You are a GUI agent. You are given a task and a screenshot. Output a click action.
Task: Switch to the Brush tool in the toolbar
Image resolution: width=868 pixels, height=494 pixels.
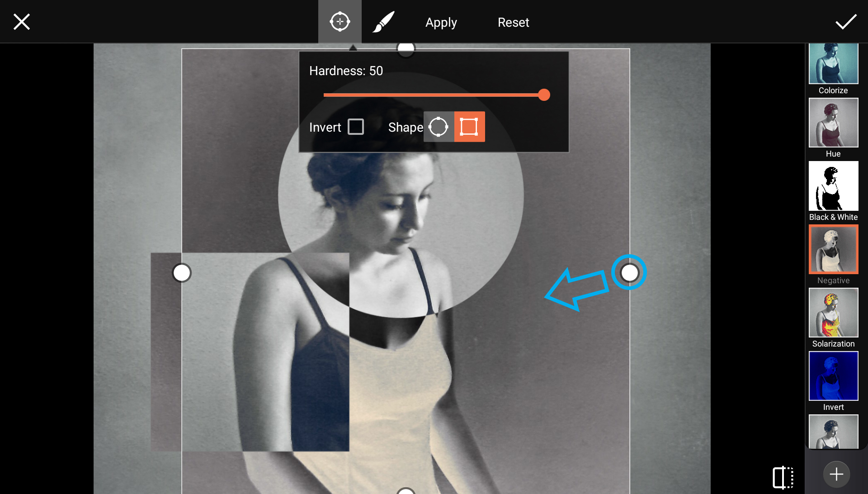(383, 21)
